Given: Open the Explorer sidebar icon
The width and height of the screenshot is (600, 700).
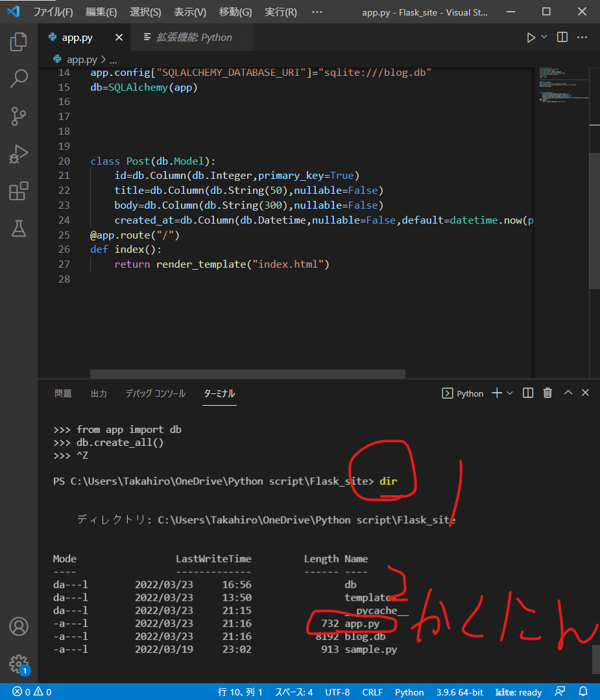Looking at the screenshot, I should [18, 41].
